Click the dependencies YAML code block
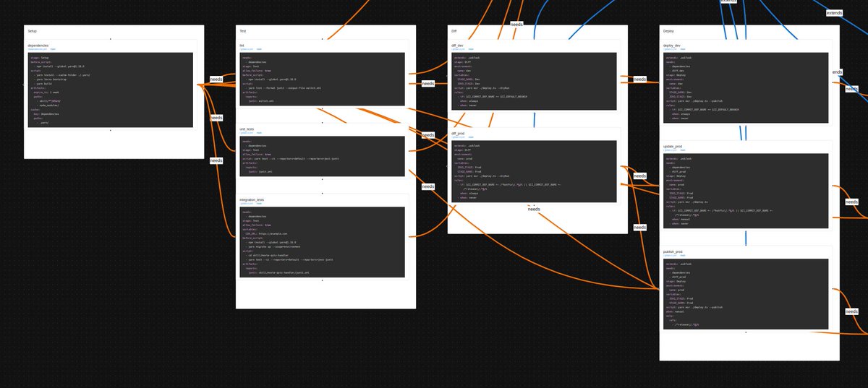Viewport: 868px width, 388px height. tap(111, 90)
